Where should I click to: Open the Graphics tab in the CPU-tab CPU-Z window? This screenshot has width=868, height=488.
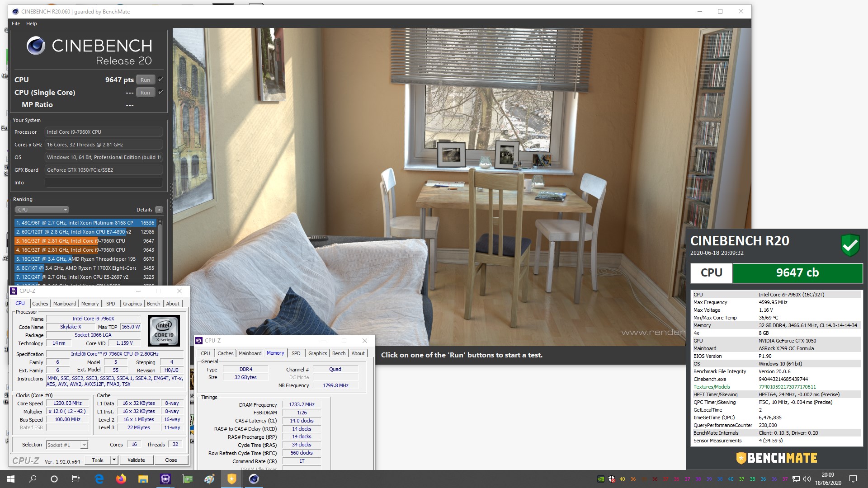(132, 304)
